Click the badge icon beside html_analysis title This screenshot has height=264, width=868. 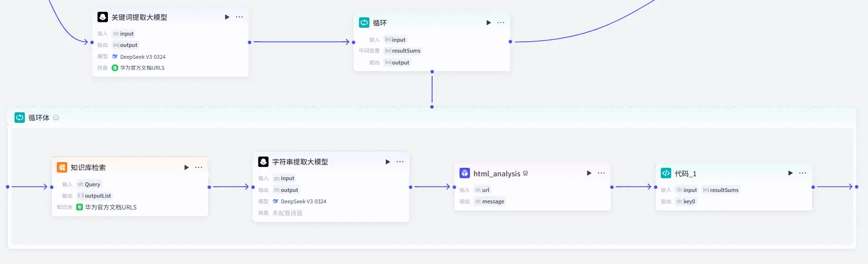click(x=525, y=173)
